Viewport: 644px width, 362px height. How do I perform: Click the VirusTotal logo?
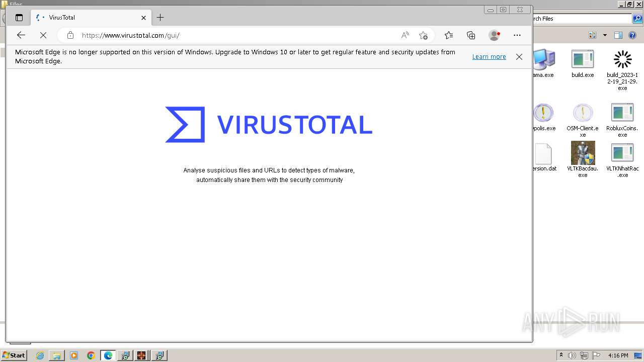point(269,124)
